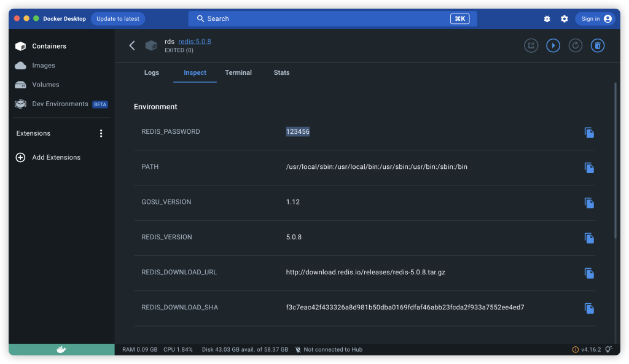The width and height of the screenshot is (629, 364).
Task: Open the Extensions three-dot menu
Action: [101, 133]
